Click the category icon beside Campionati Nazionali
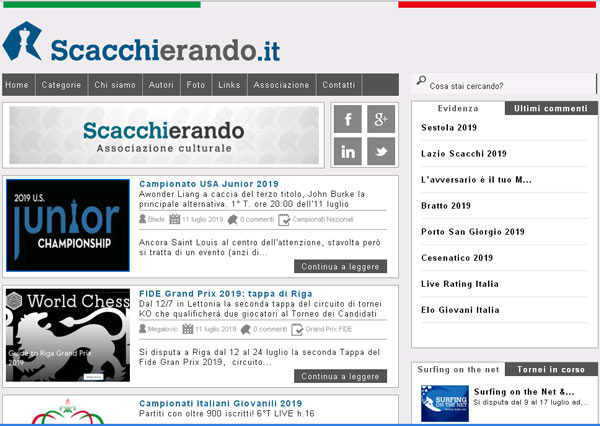Image resolution: width=600 pixels, height=426 pixels. pos(284,220)
